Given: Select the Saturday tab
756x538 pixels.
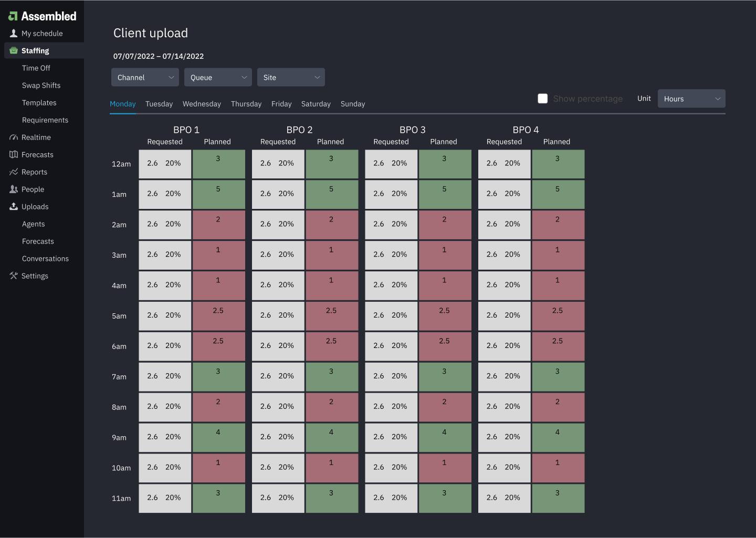Looking at the screenshot, I should [316, 104].
